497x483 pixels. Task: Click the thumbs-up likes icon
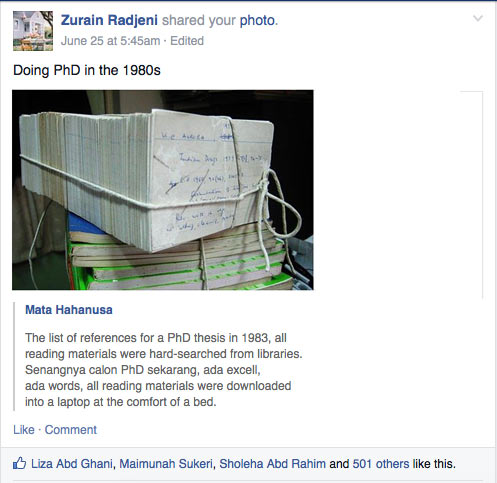[x=19, y=463]
